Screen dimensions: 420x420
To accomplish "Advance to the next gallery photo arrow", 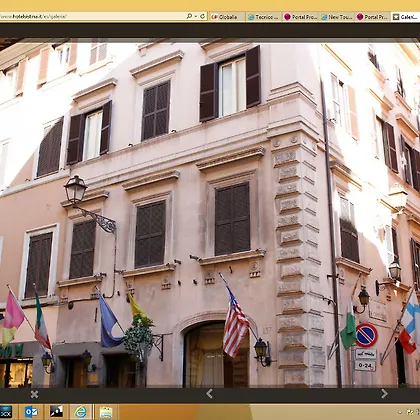I will tap(384, 394).
